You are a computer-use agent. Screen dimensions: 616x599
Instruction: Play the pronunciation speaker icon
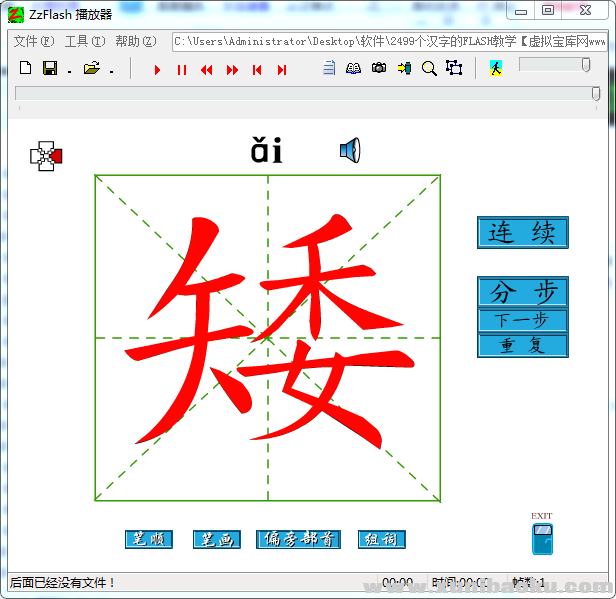(349, 151)
